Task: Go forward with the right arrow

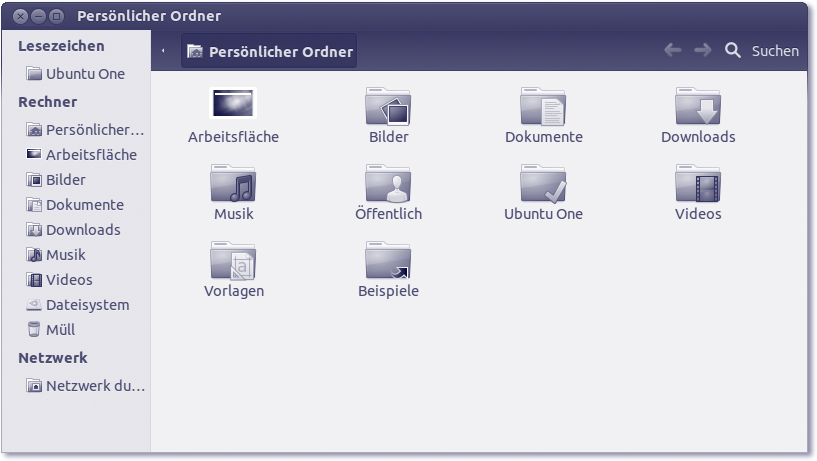Action: pos(702,50)
